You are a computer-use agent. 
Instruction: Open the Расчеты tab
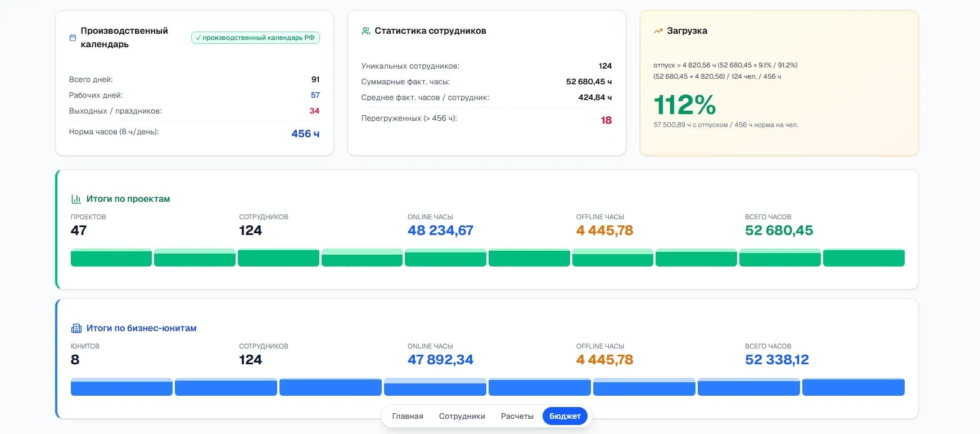pyautogui.click(x=517, y=416)
